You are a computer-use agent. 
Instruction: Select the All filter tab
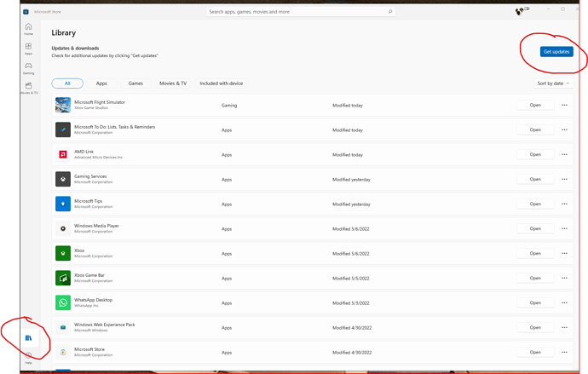click(67, 83)
